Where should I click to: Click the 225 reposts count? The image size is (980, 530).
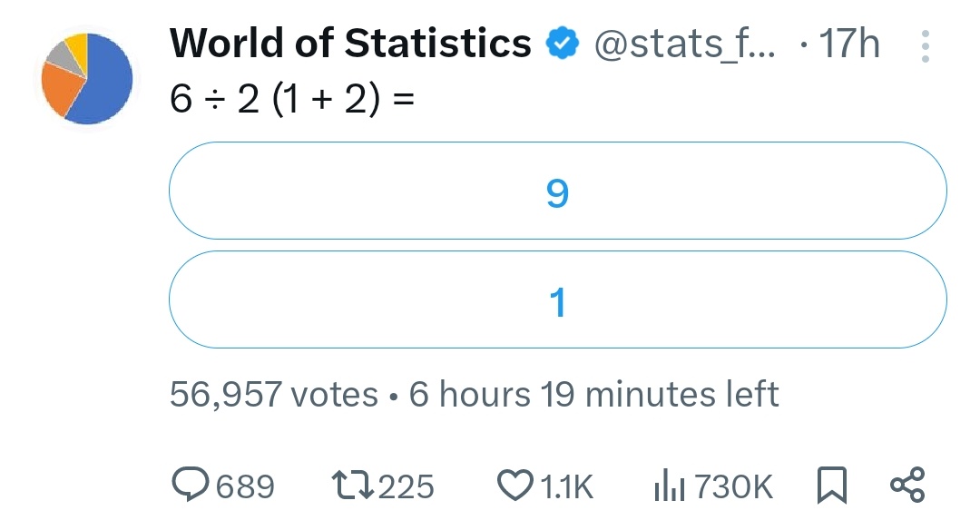point(406,487)
